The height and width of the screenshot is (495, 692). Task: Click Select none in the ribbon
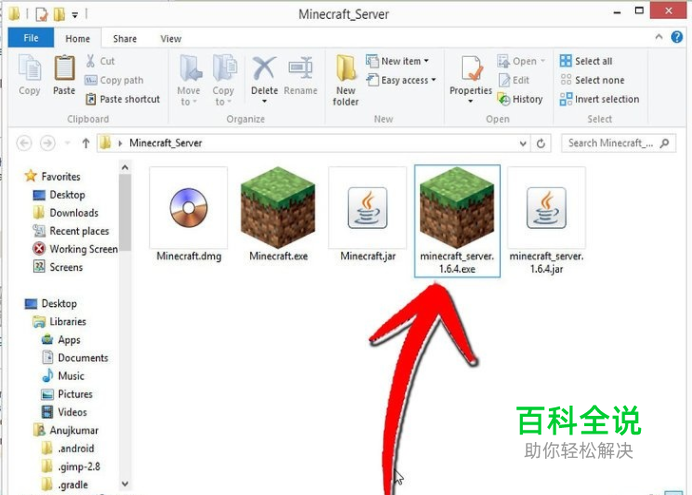(592, 80)
